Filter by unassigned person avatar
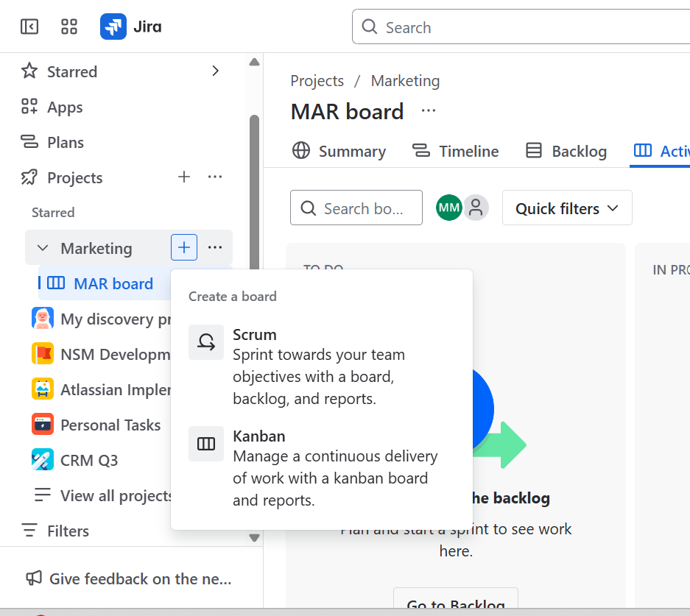 click(476, 208)
